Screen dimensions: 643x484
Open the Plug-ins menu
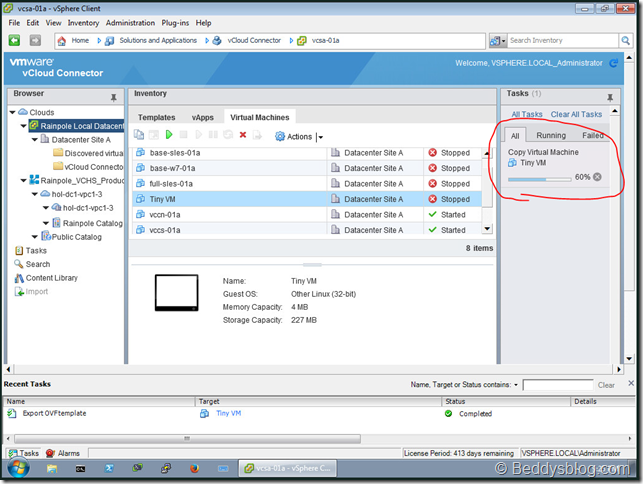coord(175,23)
